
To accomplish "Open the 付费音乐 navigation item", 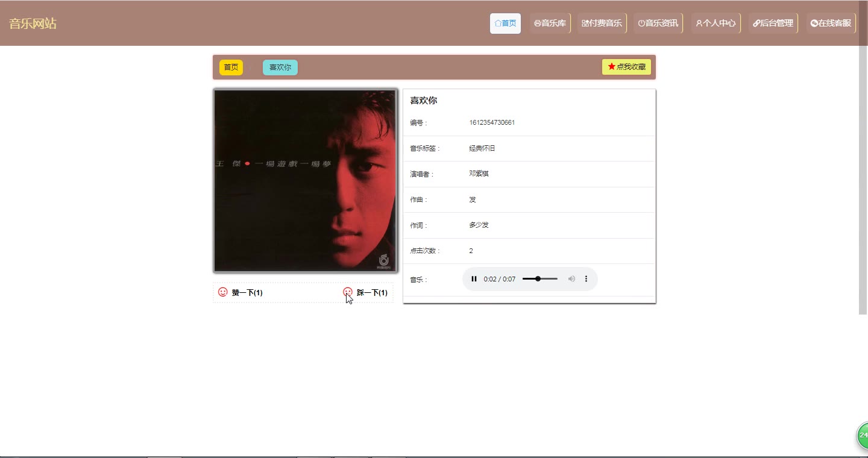I will point(602,24).
